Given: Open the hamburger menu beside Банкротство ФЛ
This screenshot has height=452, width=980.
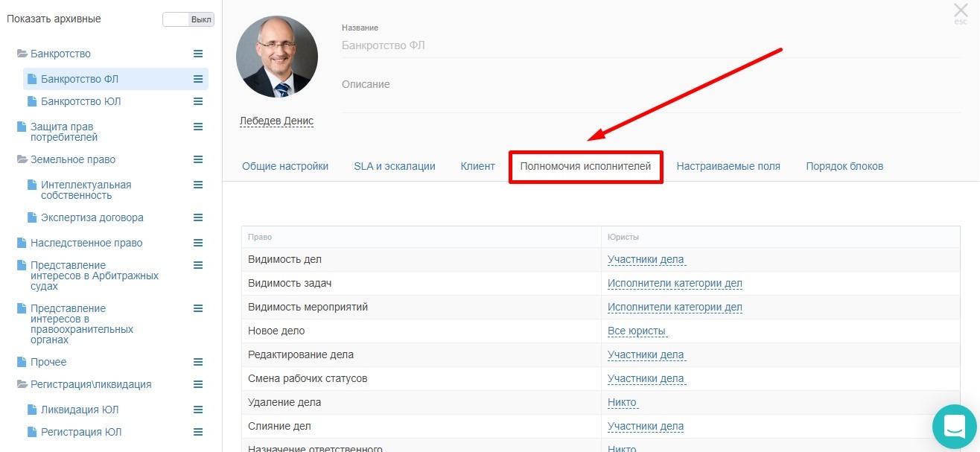Looking at the screenshot, I should coord(198,79).
